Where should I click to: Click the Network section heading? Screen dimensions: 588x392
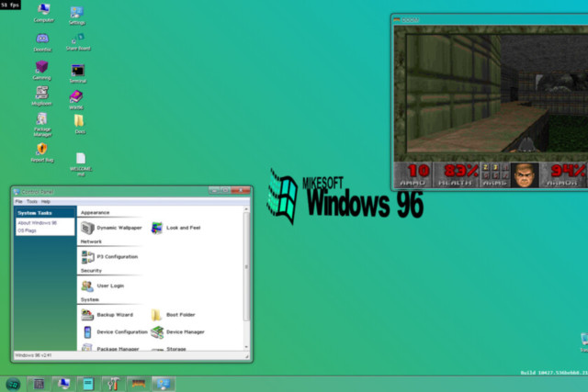[x=91, y=241]
